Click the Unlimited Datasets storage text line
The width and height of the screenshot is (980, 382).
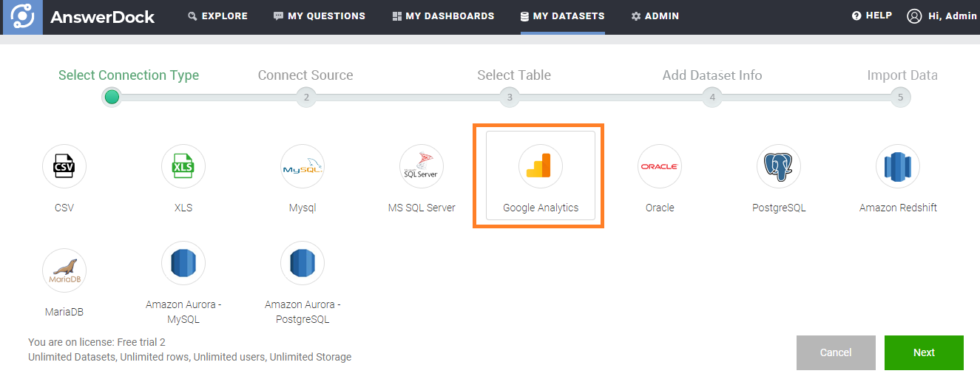[x=190, y=357]
